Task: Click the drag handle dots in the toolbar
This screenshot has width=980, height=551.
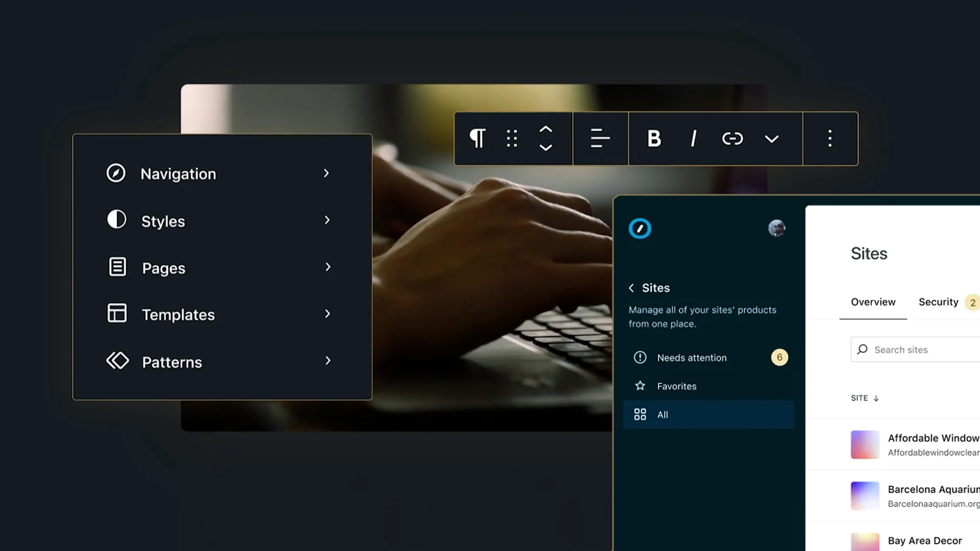Action: tap(512, 138)
